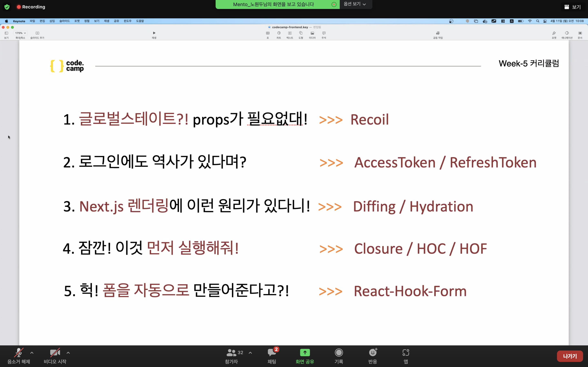Toggle the Zoom Record button
This screenshot has width=588, height=367.
click(339, 353)
